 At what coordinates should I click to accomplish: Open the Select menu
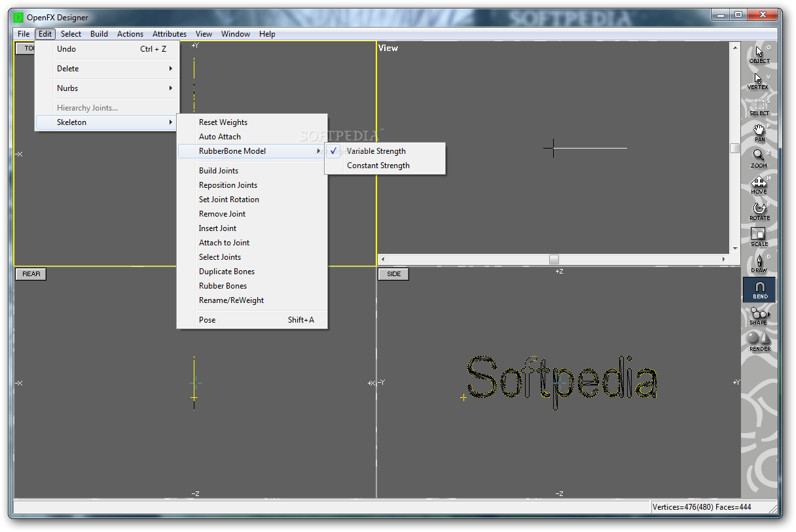tap(71, 34)
